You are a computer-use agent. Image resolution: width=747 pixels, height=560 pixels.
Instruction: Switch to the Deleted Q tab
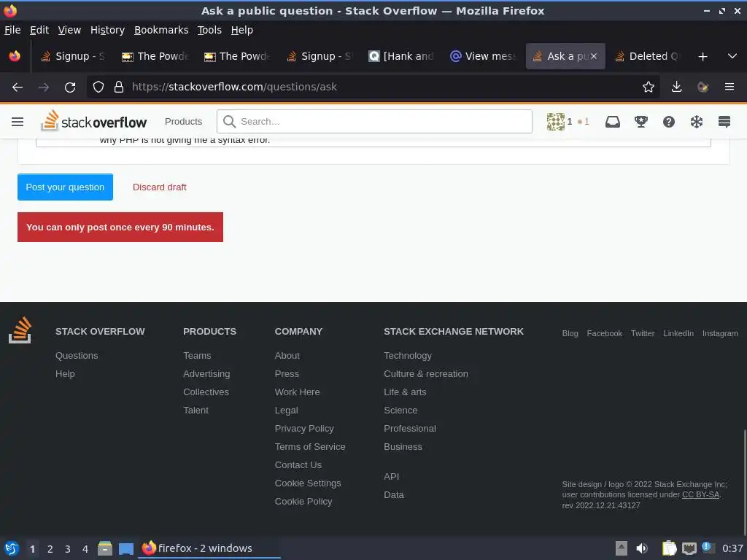(x=646, y=56)
